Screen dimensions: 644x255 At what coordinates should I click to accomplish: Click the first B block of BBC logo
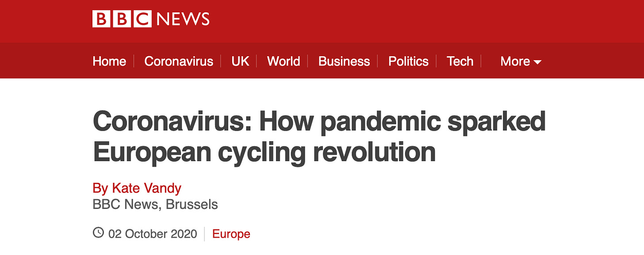[101, 19]
